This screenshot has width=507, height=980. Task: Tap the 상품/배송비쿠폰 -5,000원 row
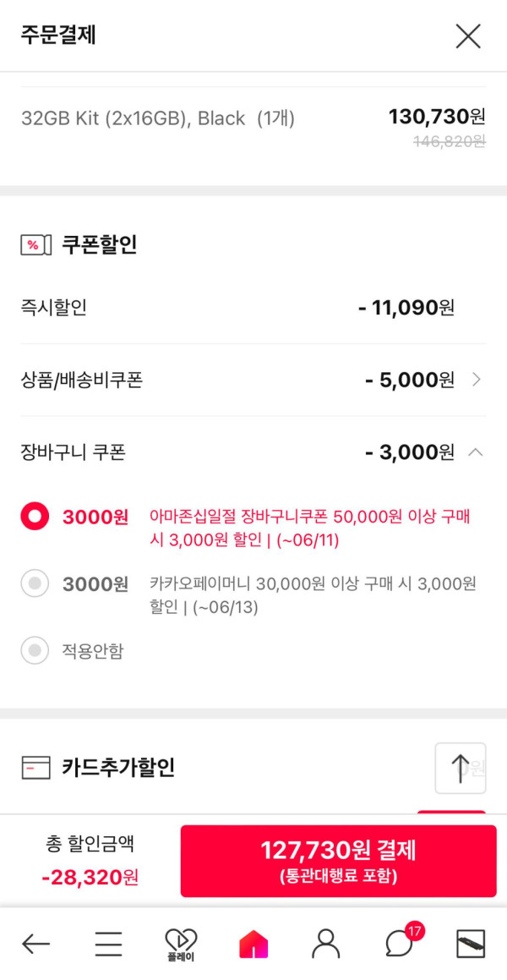tap(253, 381)
